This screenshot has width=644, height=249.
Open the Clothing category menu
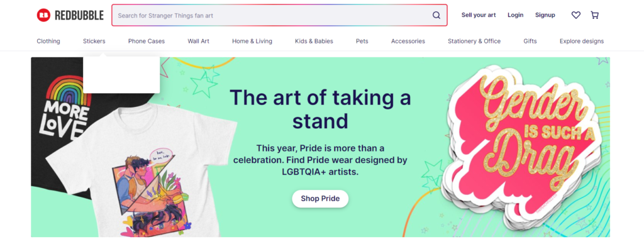pyautogui.click(x=48, y=41)
